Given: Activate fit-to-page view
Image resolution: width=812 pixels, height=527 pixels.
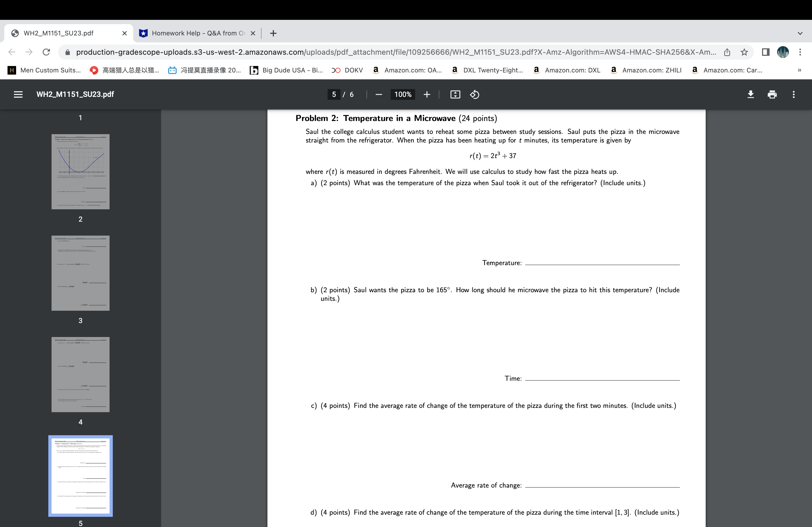Looking at the screenshot, I should click(455, 94).
